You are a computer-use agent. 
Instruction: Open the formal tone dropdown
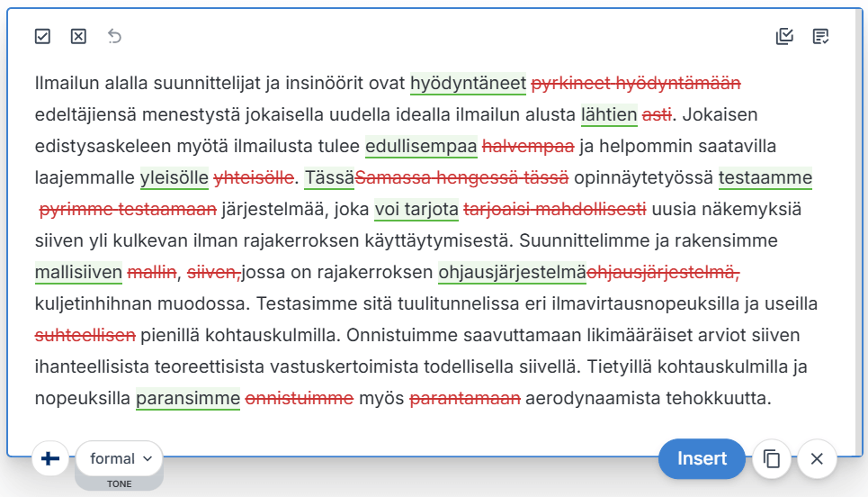pyautogui.click(x=120, y=458)
